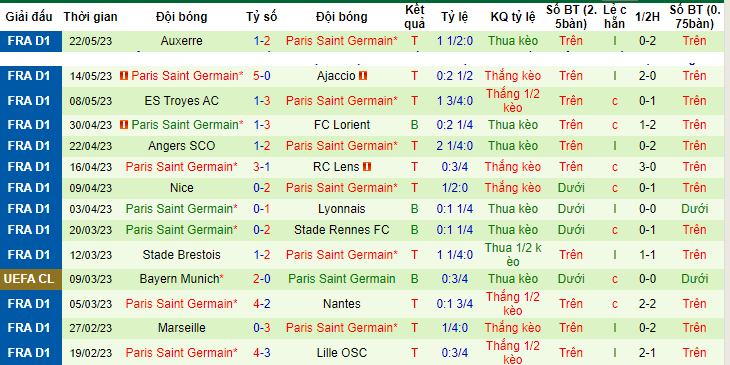The width and height of the screenshot is (730, 365).
Task: Open the ES Troyes AC team link
Action: [182, 101]
